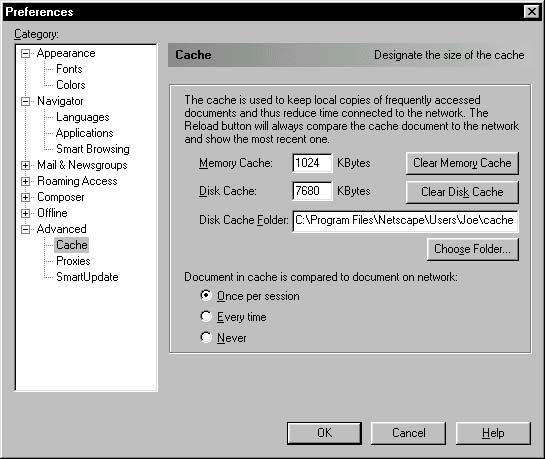The image size is (545, 459).
Task: Collapse the Navigator category node
Action: tap(25, 101)
